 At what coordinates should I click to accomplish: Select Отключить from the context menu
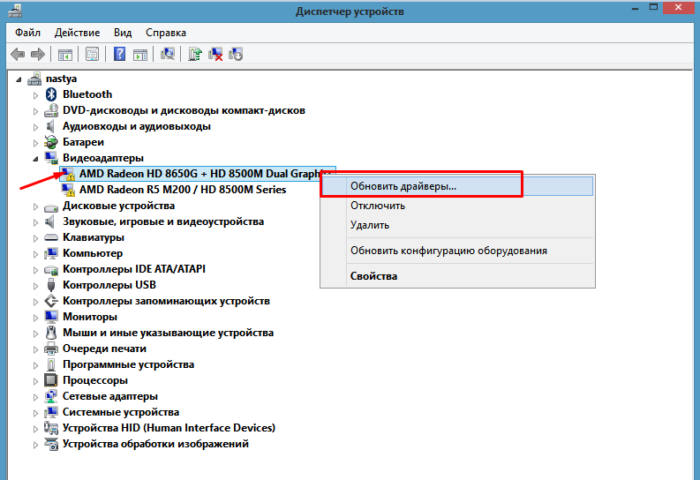coord(377,206)
